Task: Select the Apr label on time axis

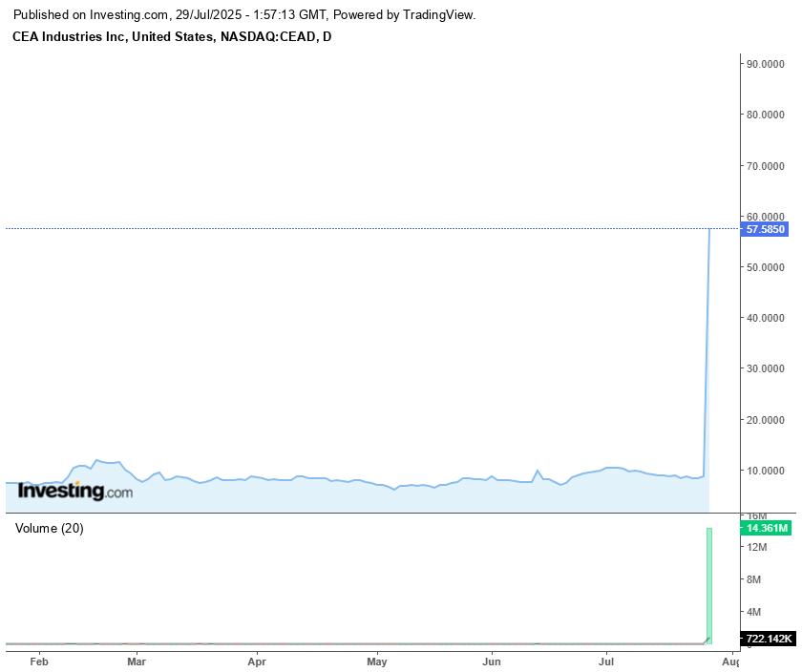Action: point(257,661)
